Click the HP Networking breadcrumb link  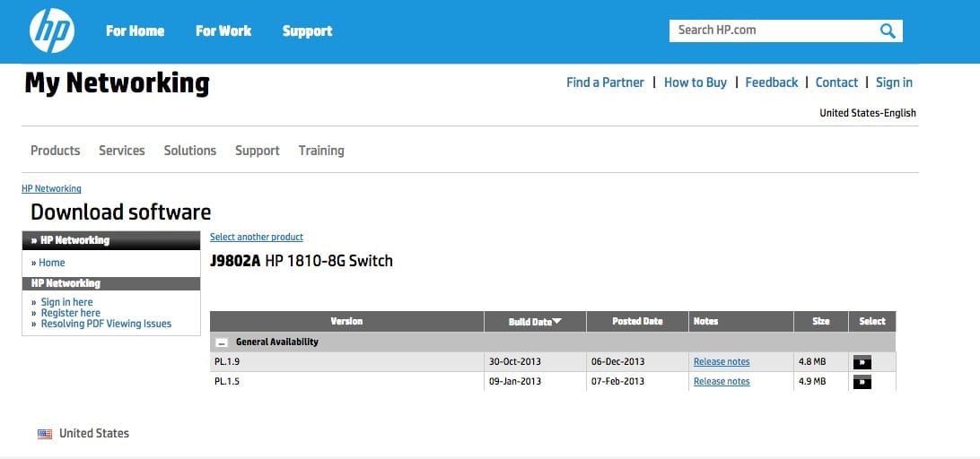51,188
